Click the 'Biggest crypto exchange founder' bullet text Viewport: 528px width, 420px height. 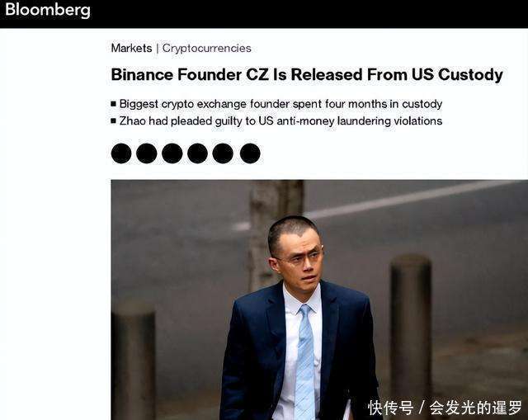pos(280,104)
